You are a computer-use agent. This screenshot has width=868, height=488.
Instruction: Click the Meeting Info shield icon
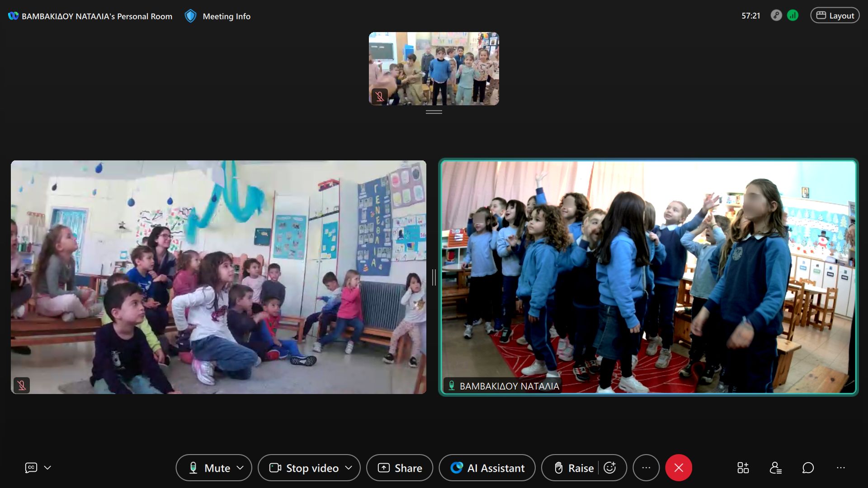(x=191, y=16)
